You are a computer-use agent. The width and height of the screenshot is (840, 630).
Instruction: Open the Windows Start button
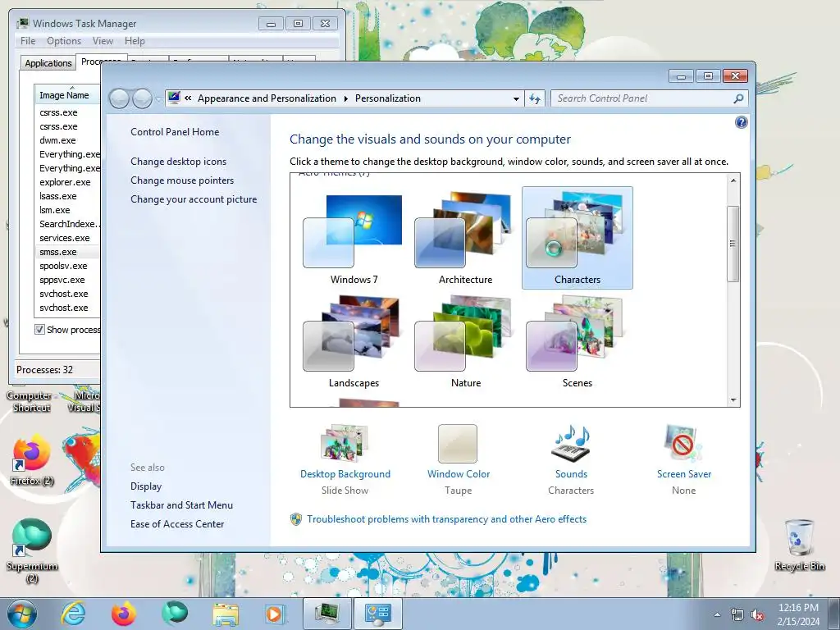(21, 614)
